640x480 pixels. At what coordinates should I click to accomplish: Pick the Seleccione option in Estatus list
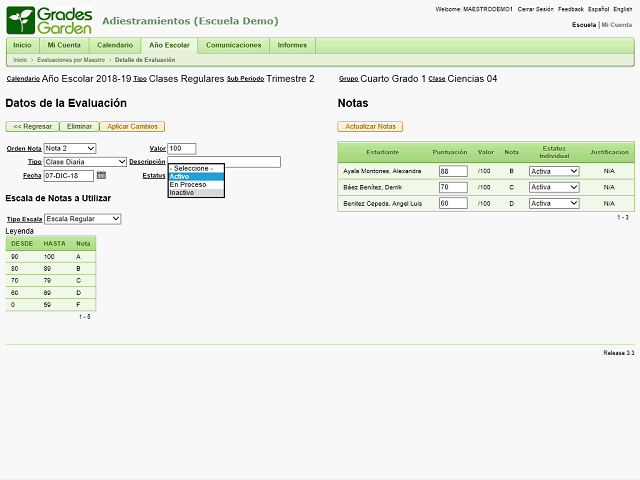click(x=196, y=168)
